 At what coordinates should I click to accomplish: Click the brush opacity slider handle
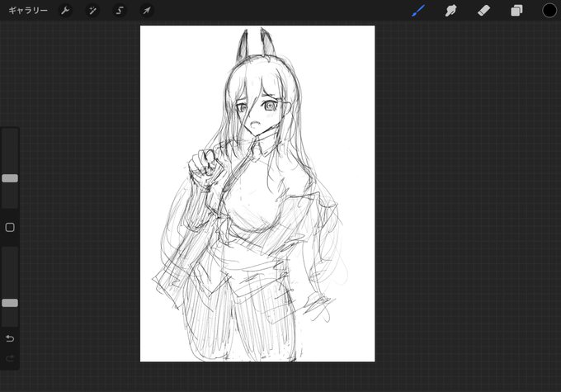pos(10,303)
